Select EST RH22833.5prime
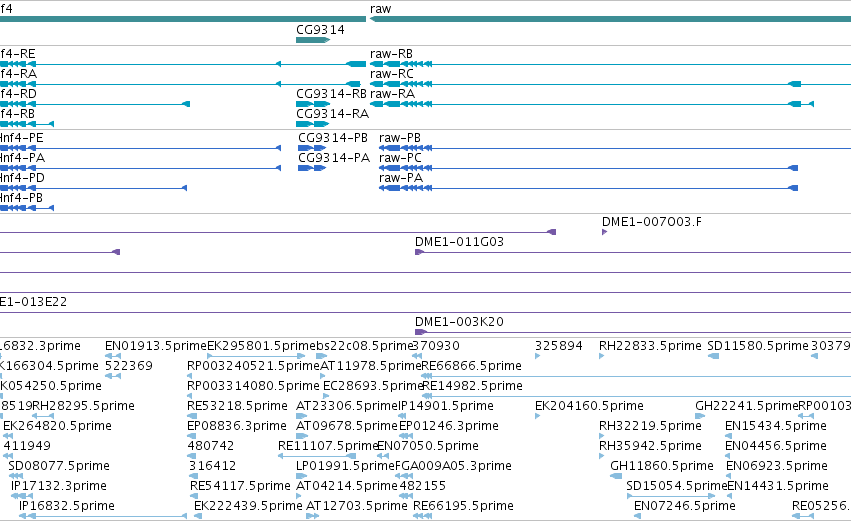The image size is (851, 521). pos(602,356)
